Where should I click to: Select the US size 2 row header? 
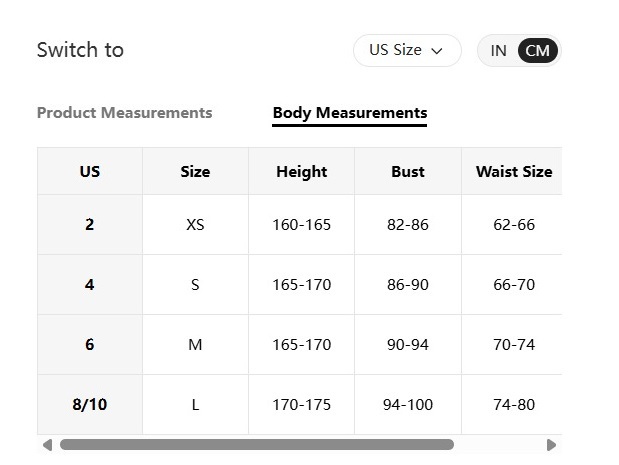pyautogui.click(x=90, y=225)
